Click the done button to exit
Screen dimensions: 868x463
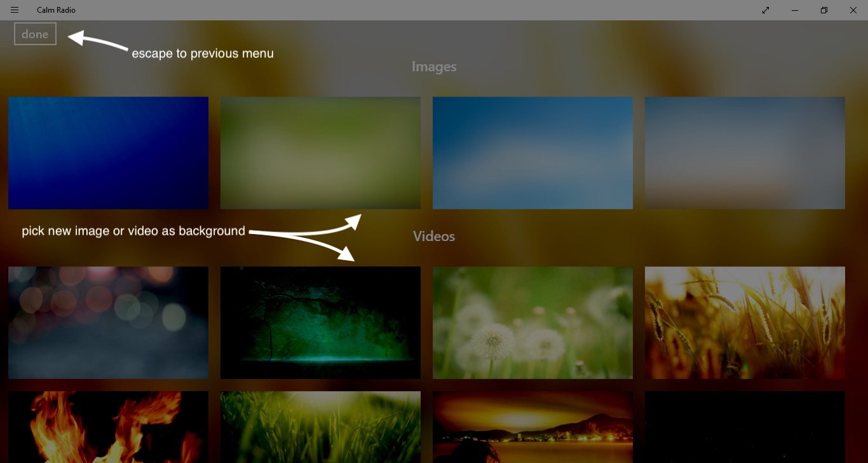35,34
